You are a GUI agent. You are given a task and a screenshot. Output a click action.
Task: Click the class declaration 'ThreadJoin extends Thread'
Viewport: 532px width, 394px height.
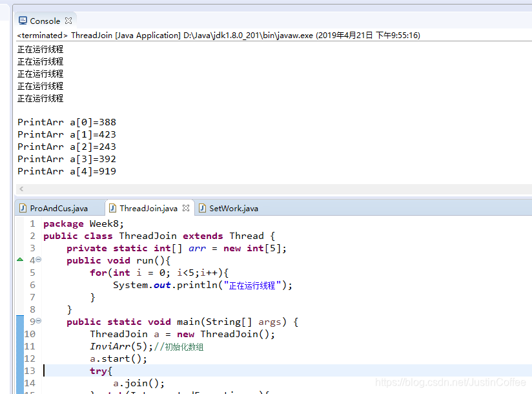[x=191, y=236]
